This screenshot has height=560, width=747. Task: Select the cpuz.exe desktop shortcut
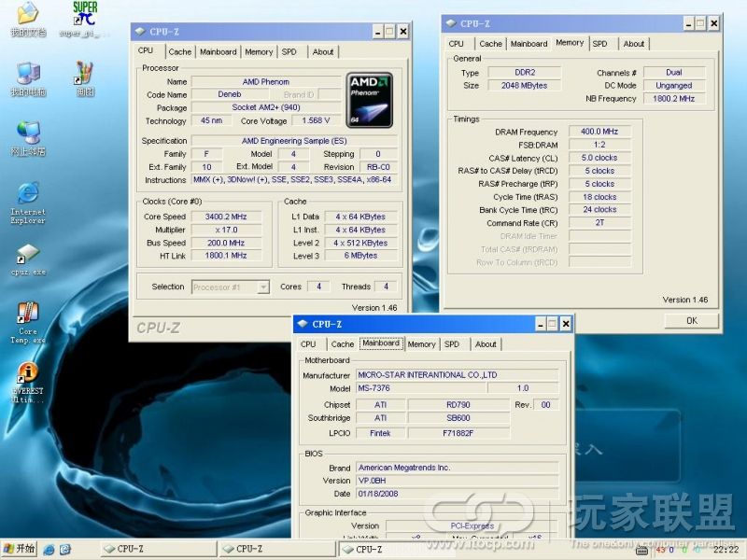(28, 260)
